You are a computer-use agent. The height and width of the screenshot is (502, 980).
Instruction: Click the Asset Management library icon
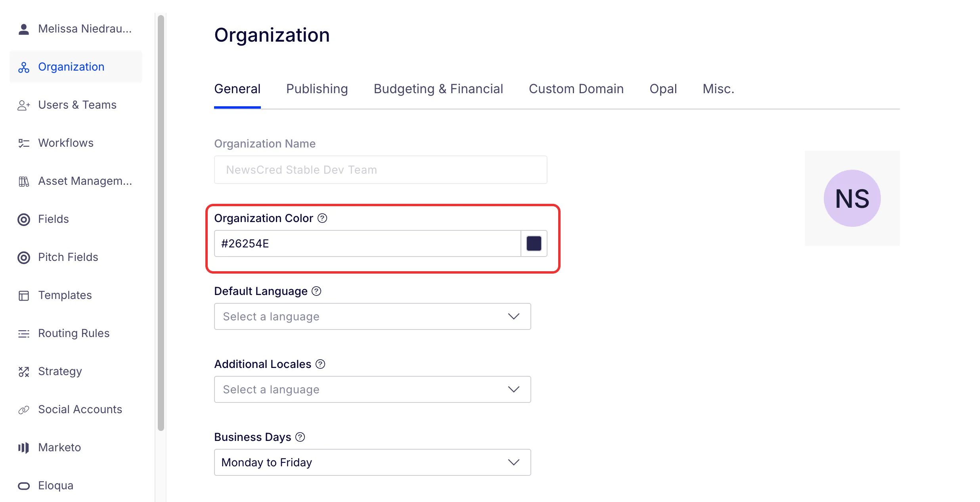tap(24, 181)
